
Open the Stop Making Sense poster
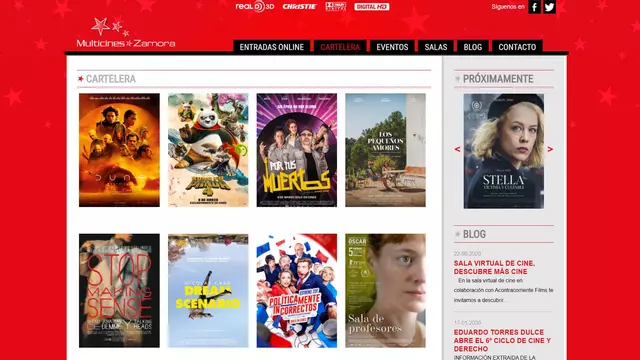coord(119,291)
